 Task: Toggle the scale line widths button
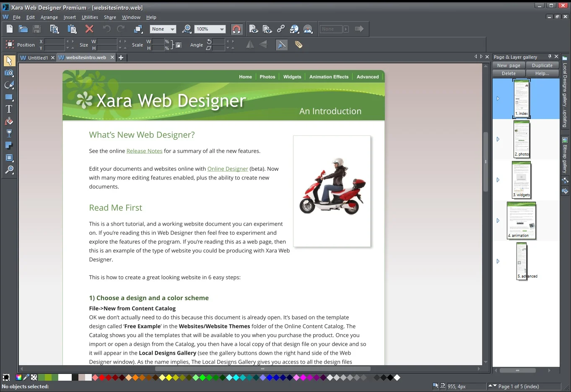click(x=282, y=44)
